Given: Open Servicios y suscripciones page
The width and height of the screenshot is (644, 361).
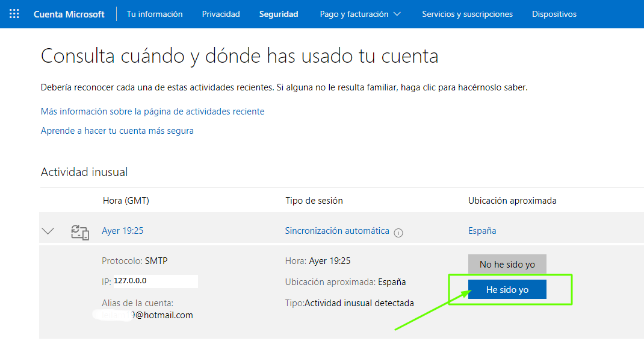Looking at the screenshot, I should pyautogui.click(x=467, y=14).
